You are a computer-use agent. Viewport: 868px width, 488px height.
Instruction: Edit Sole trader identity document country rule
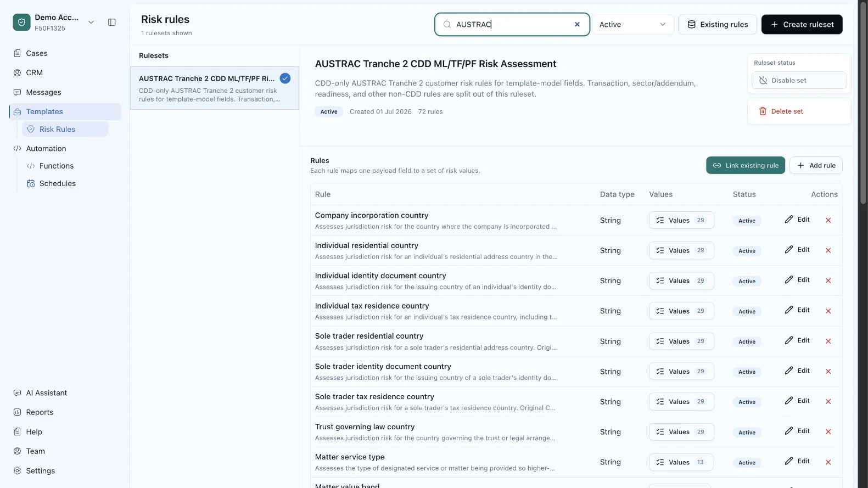(x=797, y=371)
